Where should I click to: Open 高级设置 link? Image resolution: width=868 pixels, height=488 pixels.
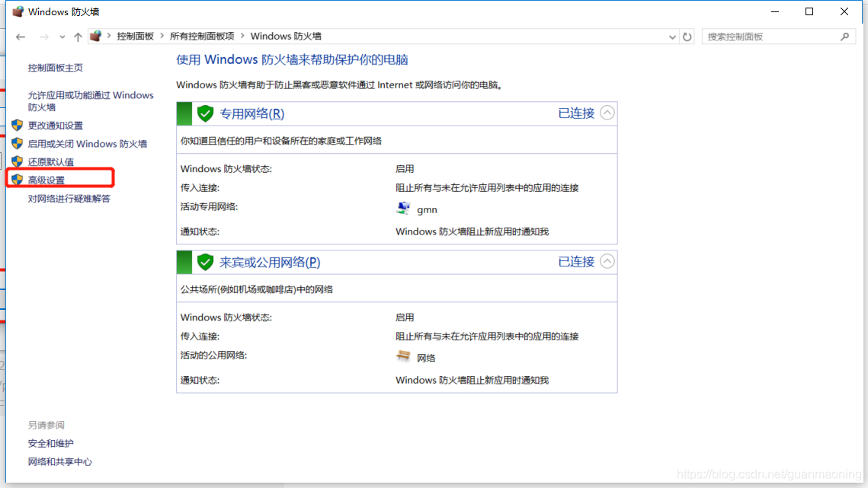click(x=46, y=180)
